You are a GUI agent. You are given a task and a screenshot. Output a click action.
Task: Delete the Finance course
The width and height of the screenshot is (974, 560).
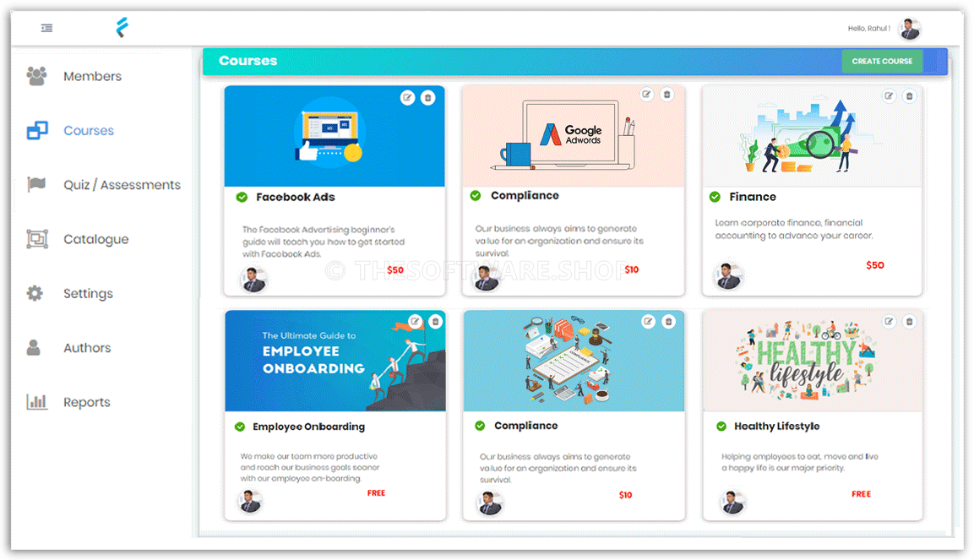click(x=909, y=95)
